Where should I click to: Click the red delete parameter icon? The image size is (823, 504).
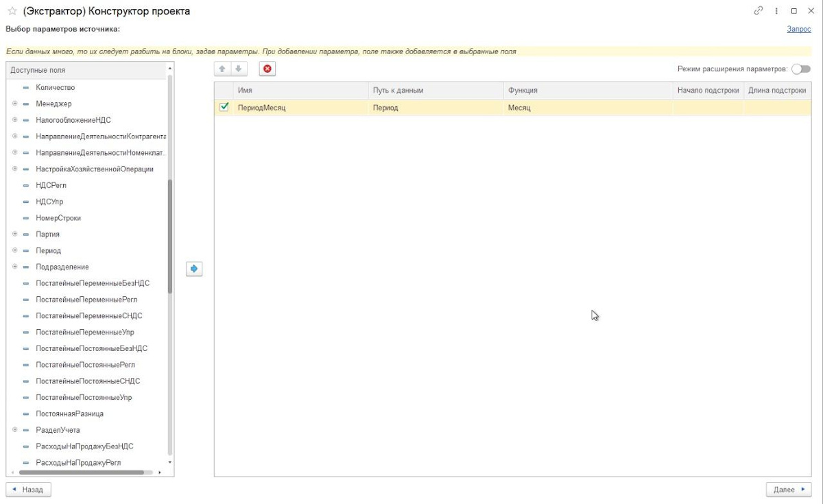(267, 69)
